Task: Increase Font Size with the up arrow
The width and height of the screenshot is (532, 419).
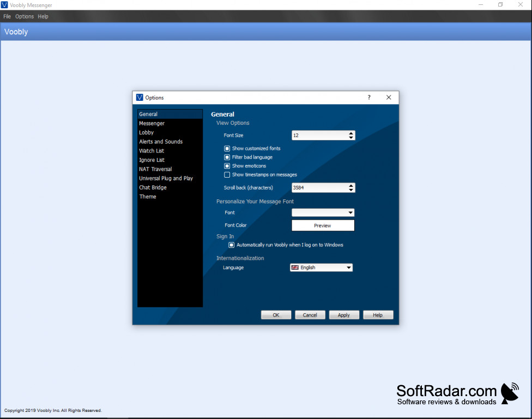Action: coord(351,133)
